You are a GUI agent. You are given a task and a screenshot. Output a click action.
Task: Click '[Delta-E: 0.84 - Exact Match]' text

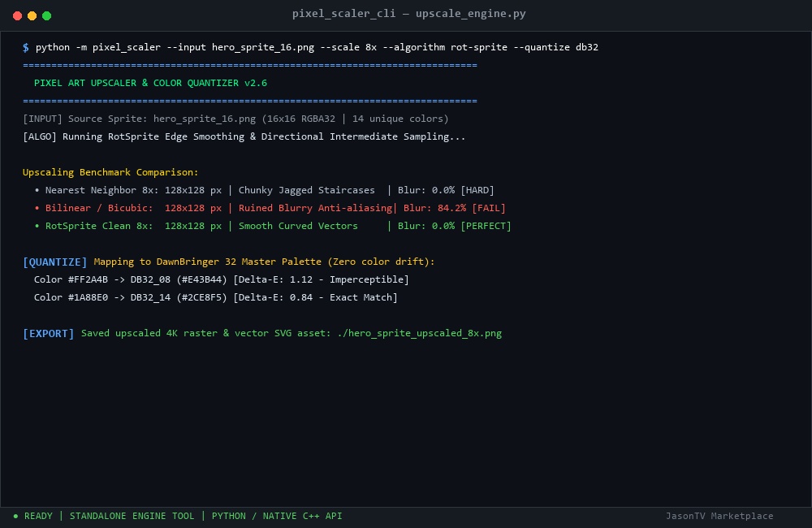pyautogui.click(x=315, y=298)
